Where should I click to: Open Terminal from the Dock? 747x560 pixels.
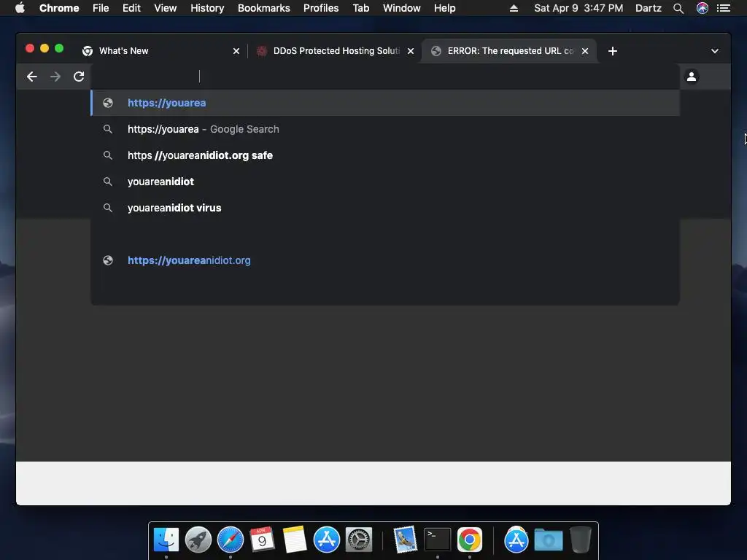pyautogui.click(x=438, y=540)
